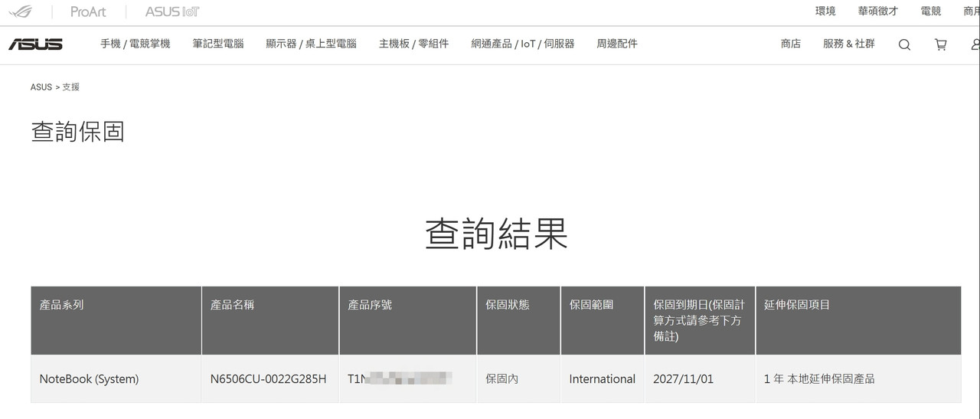Go to the ASUS IoT brand link
This screenshot has height=419, width=980.
pos(172,11)
